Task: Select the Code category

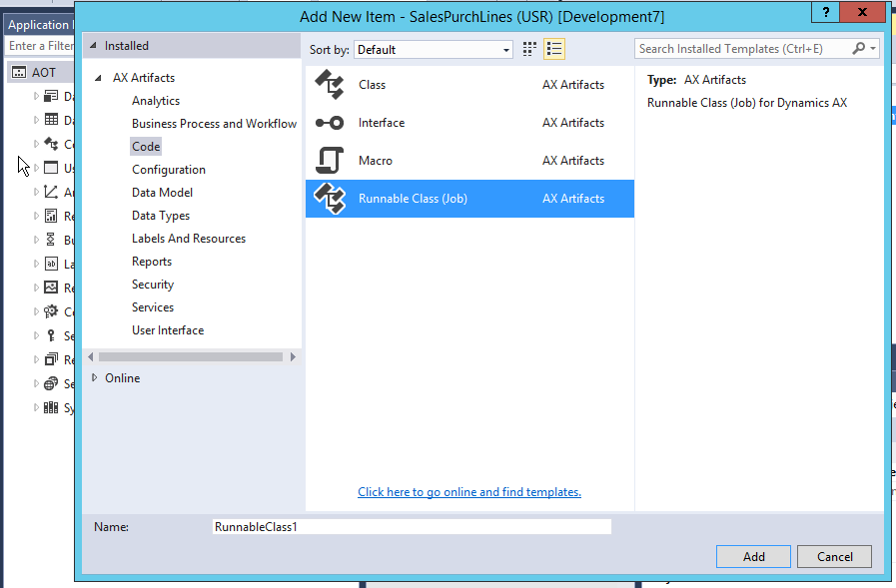Action: tap(145, 146)
